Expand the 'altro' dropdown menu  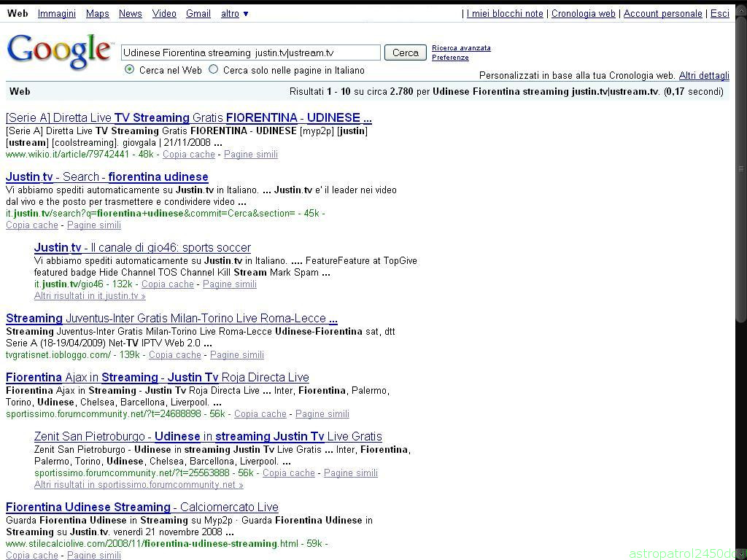coord(234,14)
